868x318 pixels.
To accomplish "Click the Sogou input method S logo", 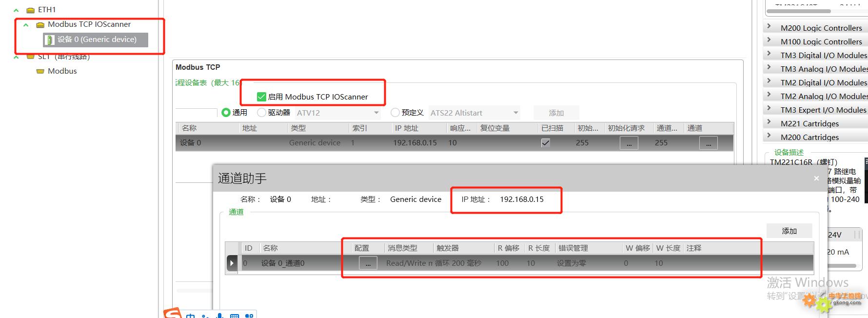I will tap(173, 313).
